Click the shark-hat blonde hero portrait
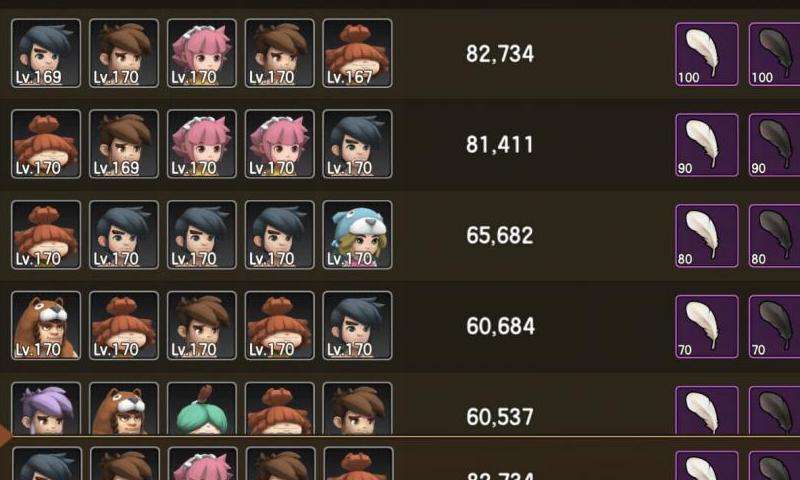The image size is (800, 480). pyautogui.click(x=357, y=235)
